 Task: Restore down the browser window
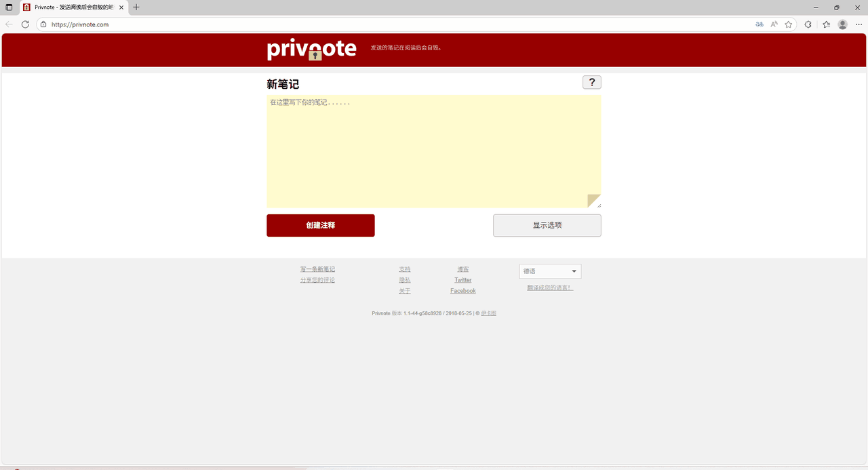click(x=836, y=7)
